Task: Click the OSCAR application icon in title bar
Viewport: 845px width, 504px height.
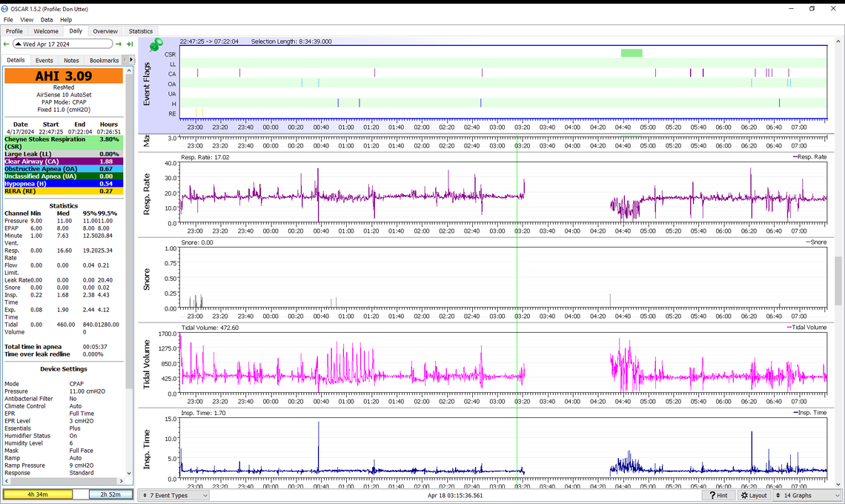Action: (5, 9)
